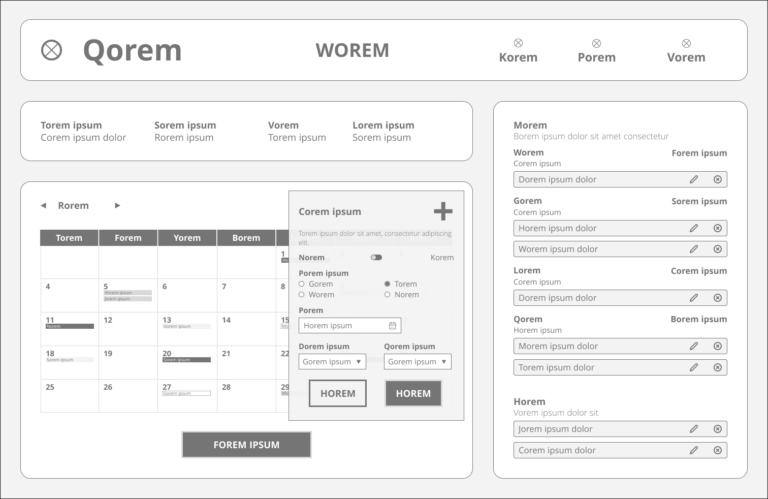The height and width of the screenshot is (499, 768).
Task: Edit the Corem ipsum dolor row under Horem
Action: pos(694,450)
